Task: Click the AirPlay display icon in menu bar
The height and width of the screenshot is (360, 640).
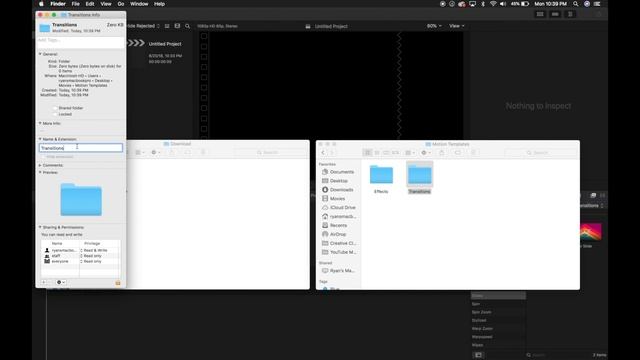Action: point(472,4)
